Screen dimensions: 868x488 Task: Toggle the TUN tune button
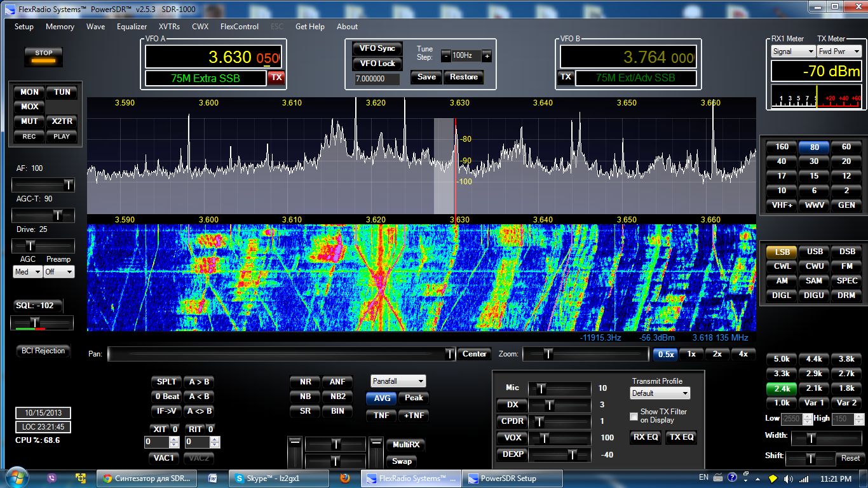click(x=62, y=92)
